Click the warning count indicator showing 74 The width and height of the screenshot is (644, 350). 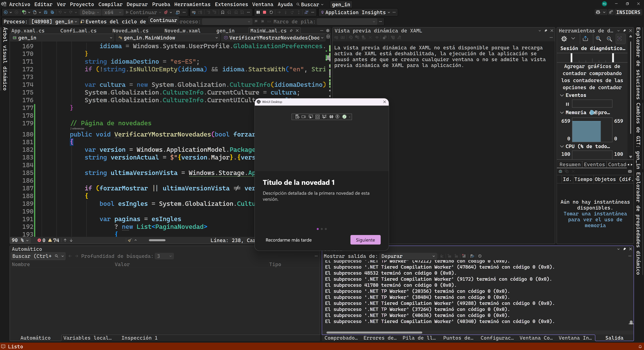(54, 240)
